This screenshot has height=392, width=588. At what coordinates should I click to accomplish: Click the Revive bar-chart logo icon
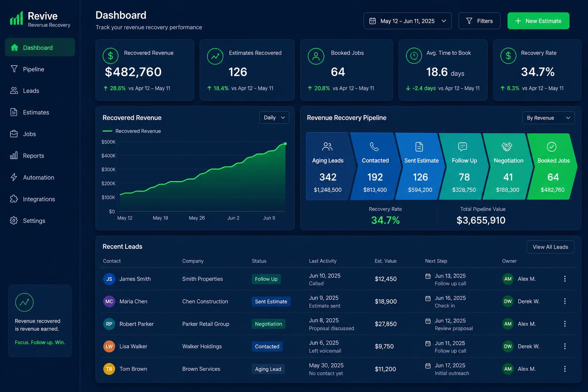coord(16,18)
